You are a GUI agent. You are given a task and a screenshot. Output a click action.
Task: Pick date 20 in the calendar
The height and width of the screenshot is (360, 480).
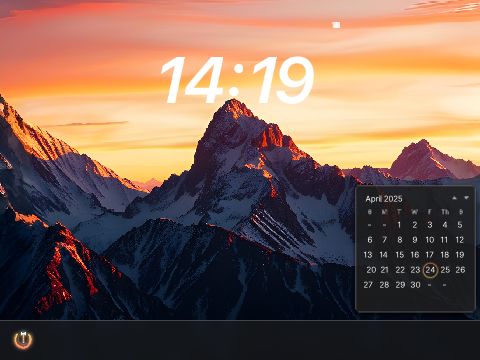pyautogui.click(x=371, y=270)
